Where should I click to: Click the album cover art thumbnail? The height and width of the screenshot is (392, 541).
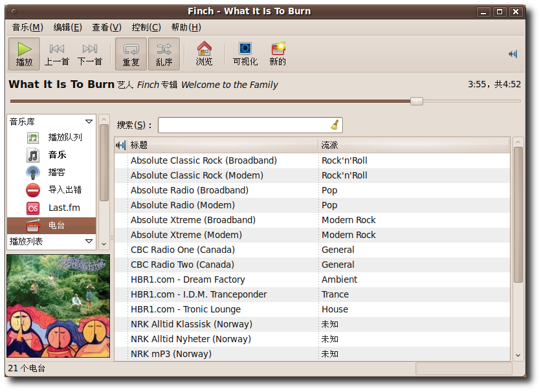click(x=58, y=306)
